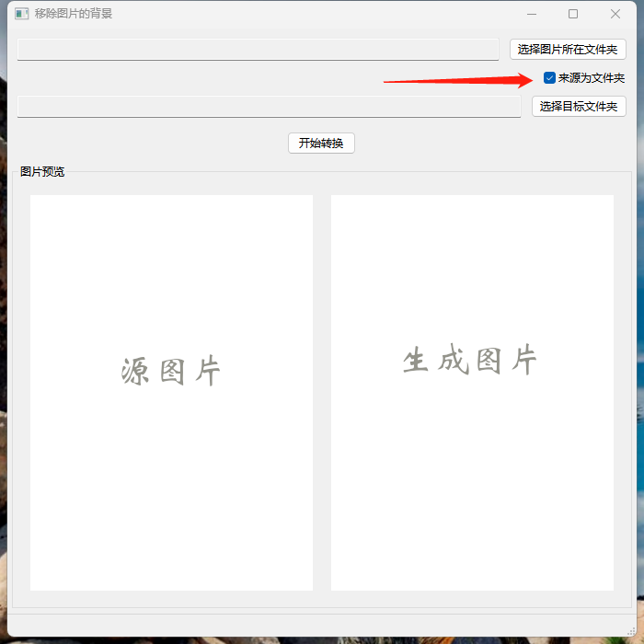Focus the target folder path input field
This screenshot has width=644, height=644.
(x=269, y=107)
